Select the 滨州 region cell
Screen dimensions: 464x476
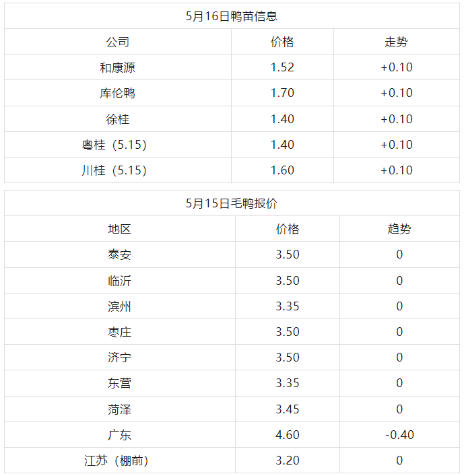click(120, 306)
